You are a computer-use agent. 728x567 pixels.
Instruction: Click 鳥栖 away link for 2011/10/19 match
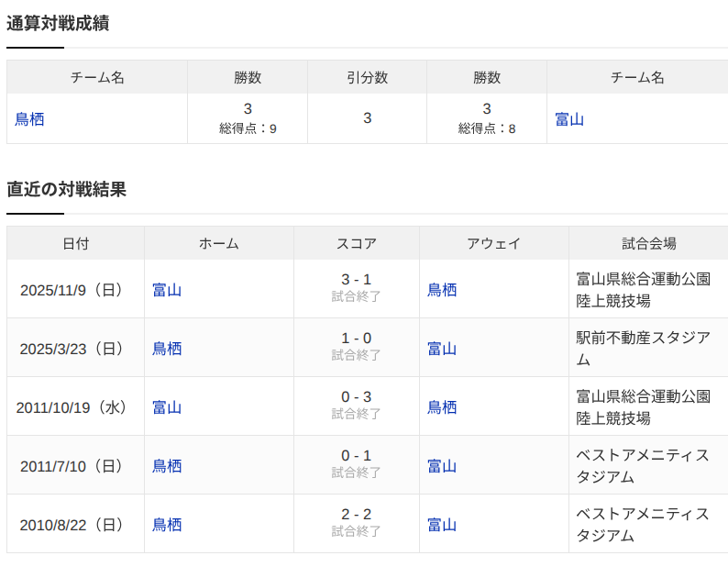tap(442, 407)
